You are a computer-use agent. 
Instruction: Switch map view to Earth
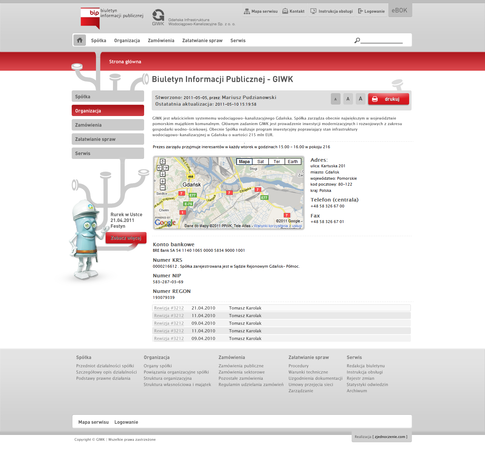pyautogui.click(x=293, y=161)
